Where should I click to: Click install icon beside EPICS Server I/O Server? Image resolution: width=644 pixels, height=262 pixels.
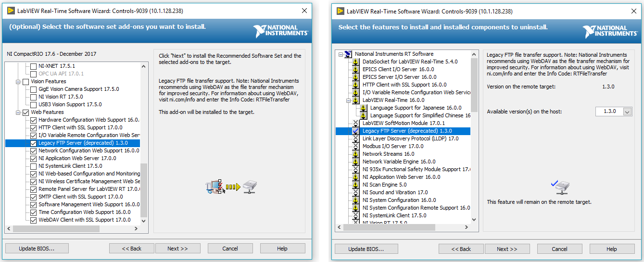(x=356, y=77)
